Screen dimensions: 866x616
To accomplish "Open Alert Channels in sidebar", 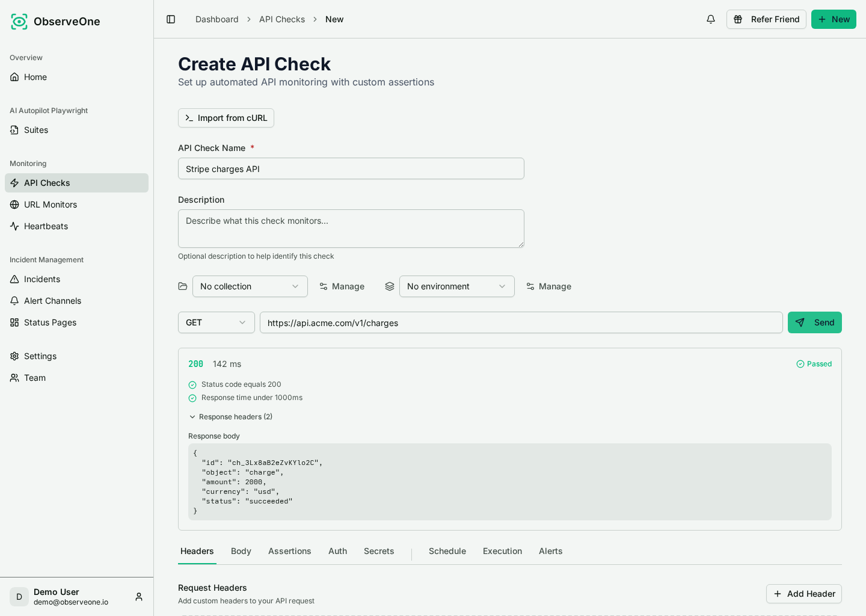I will 76,301.
